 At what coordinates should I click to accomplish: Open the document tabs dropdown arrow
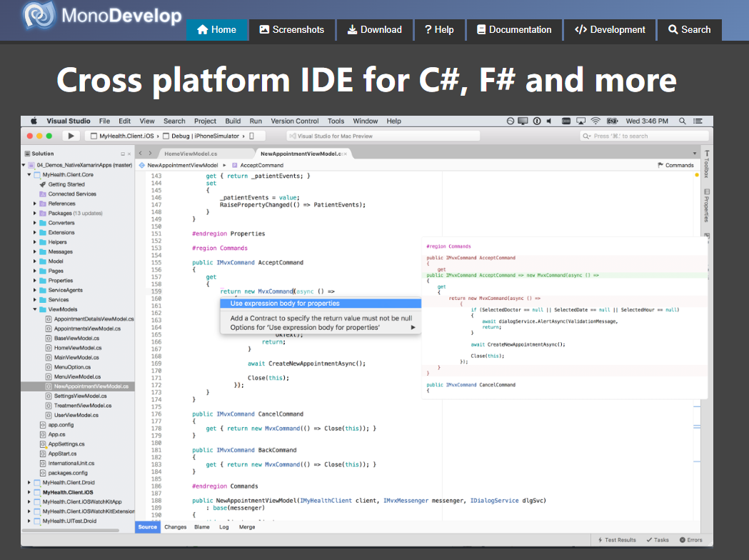(695, 154)
